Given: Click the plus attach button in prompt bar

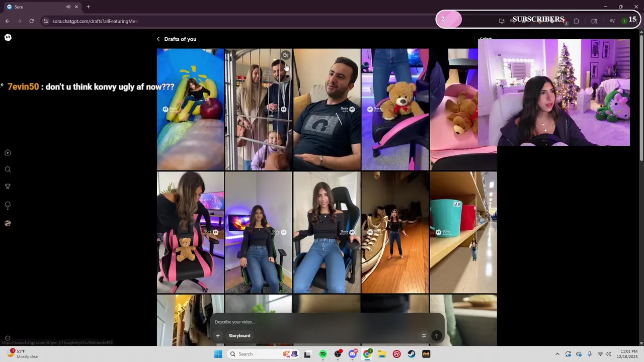Looking at the screenshot, I should 218,336.
